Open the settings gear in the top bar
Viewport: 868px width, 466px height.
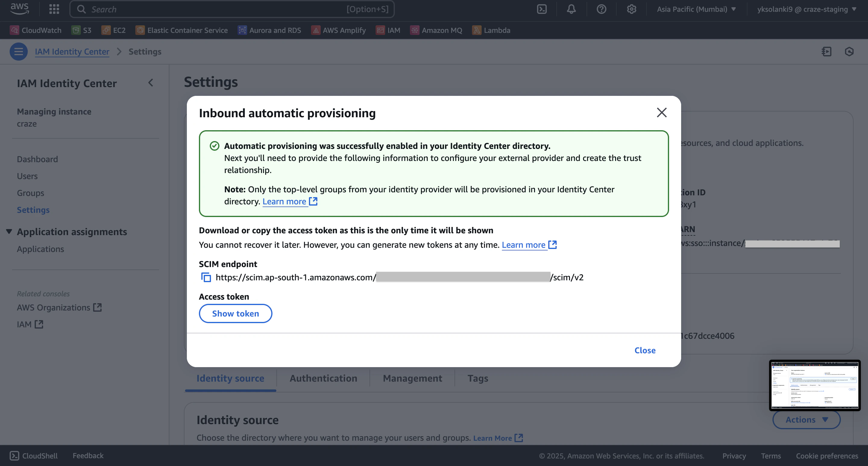[x=631, y=9]
